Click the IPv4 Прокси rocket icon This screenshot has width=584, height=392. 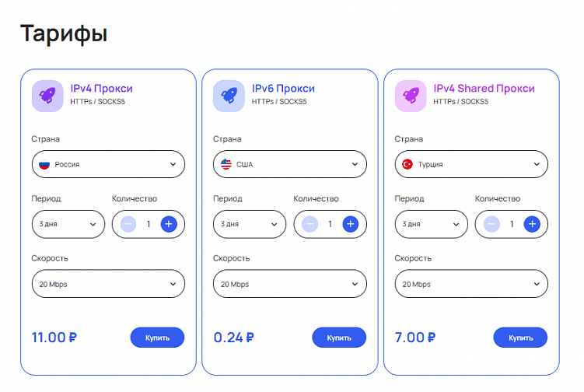pyautogui.click(x=47, y=96)
